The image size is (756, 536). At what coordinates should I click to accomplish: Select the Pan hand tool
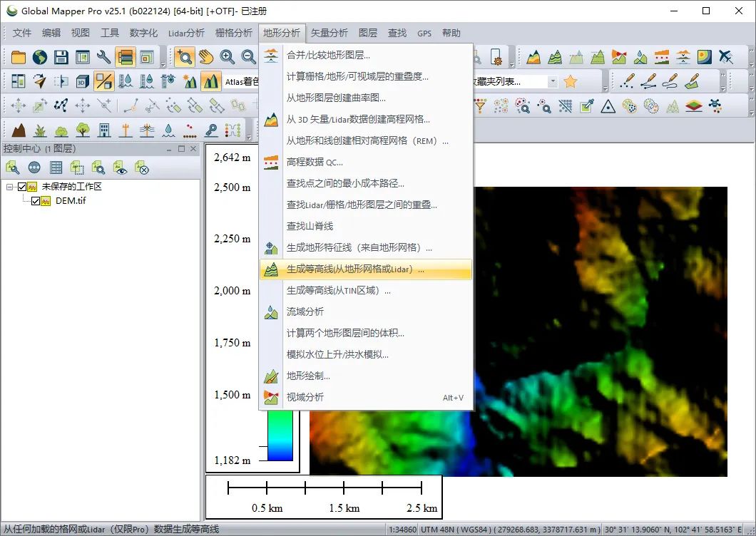click(x=206, y=57)
